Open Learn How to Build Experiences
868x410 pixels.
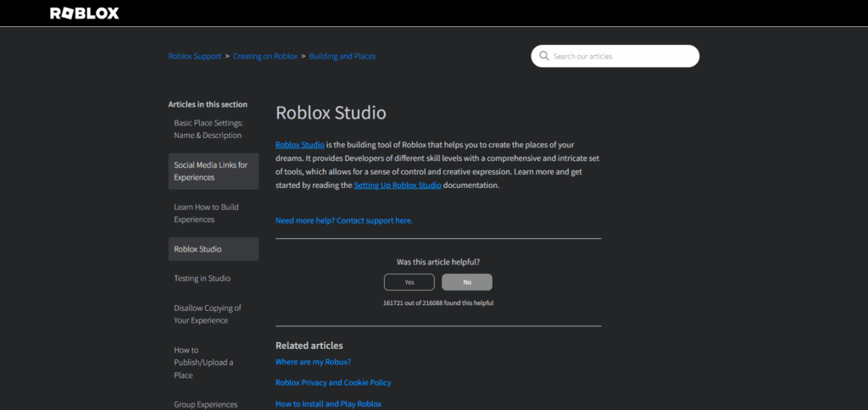click(x=207, y=213)
